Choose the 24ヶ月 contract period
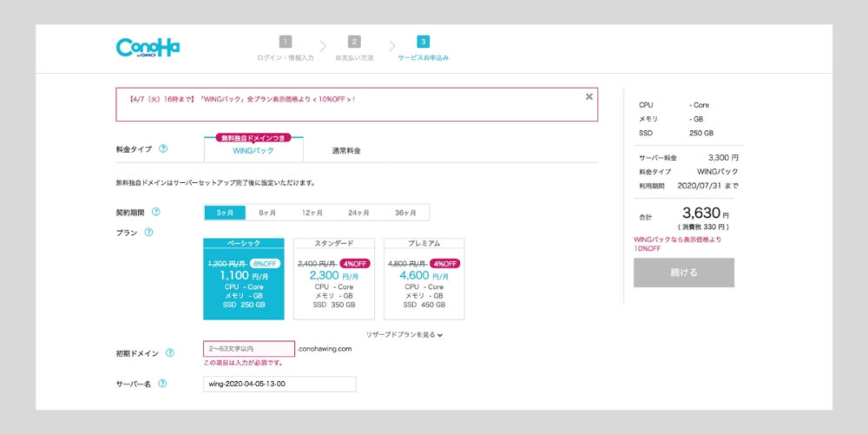This screenshot has width=868, height=434. [x=358, y=213]
